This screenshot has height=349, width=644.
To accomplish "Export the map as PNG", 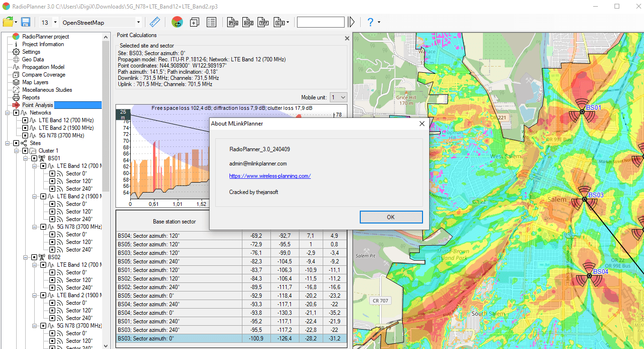I will [233, 22].
